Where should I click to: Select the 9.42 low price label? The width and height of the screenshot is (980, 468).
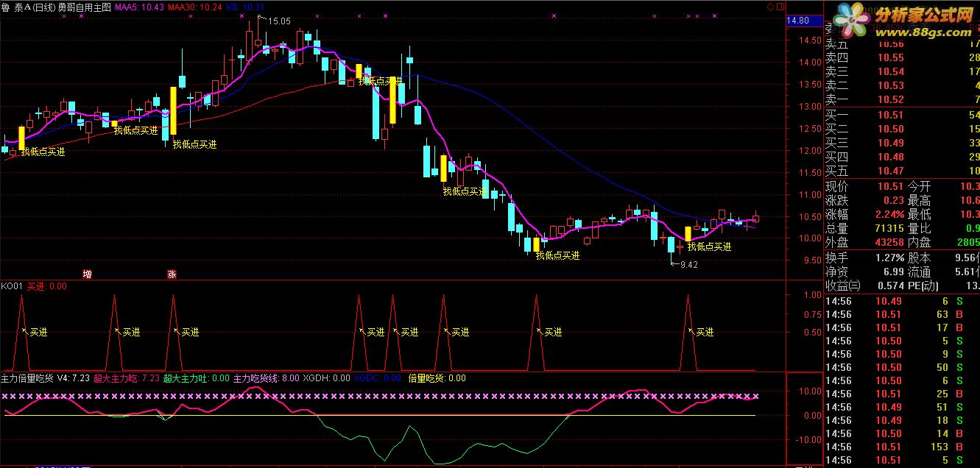coord(689,265)
